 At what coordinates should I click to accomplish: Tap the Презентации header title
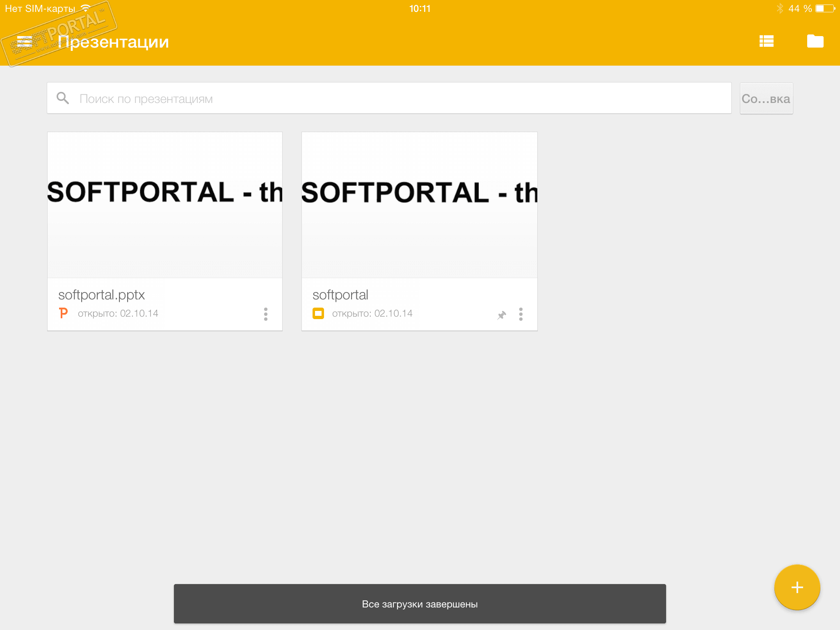(x=114, y=42)
